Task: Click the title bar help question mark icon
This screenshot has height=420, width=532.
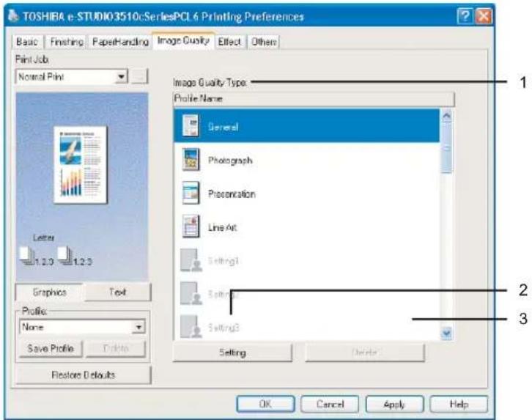Action: tap(465, 16)
